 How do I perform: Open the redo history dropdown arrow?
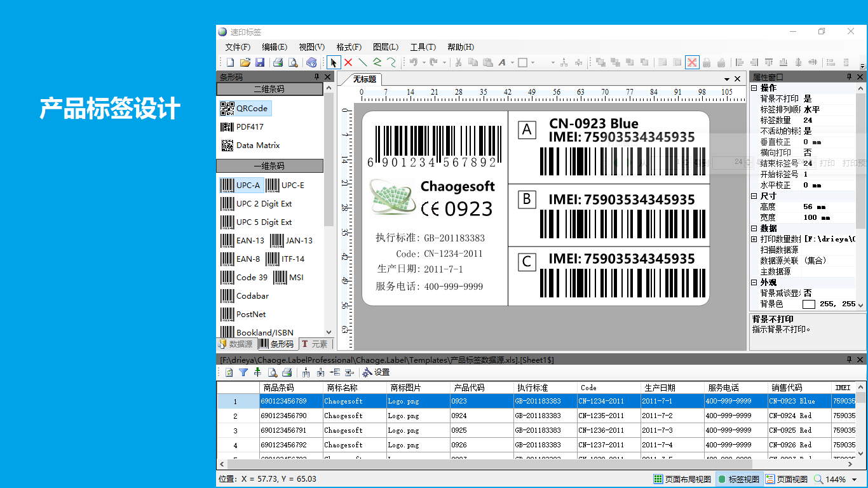[444, 62]
